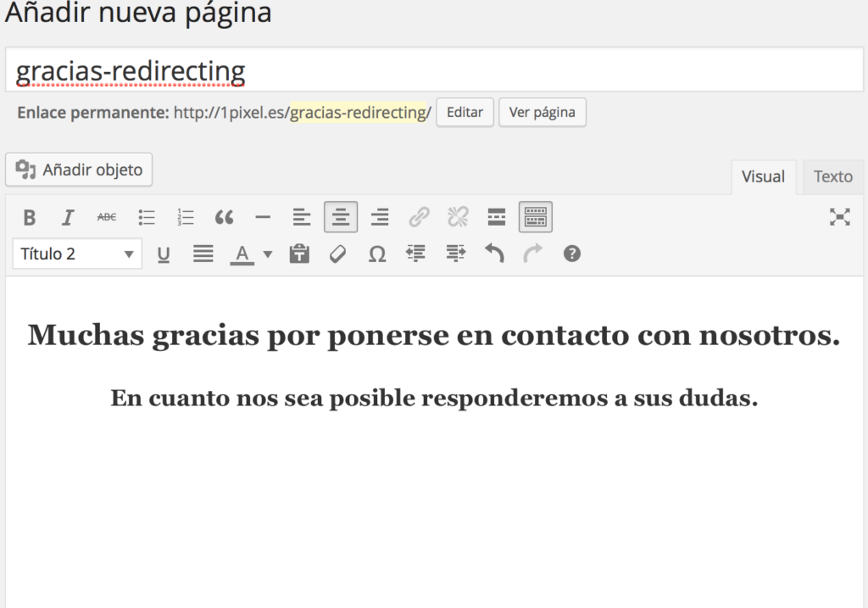
Task: Insert a numbered list
Action: coord(186,217)
